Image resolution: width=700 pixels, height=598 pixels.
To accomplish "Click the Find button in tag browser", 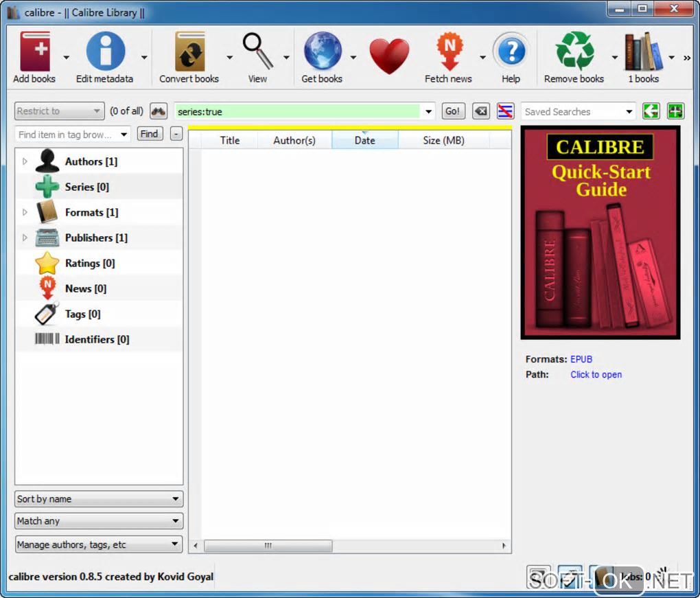I will [x=149, y=133].
